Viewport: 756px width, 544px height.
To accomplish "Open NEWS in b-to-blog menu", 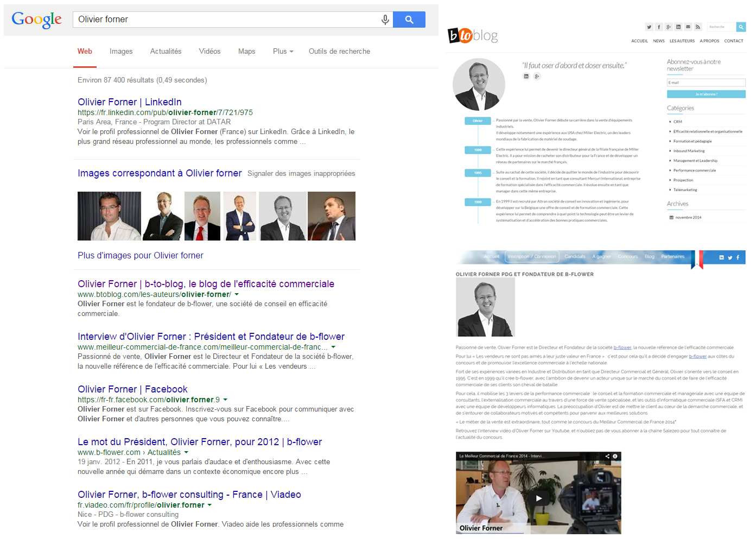I will coord(659,41).
